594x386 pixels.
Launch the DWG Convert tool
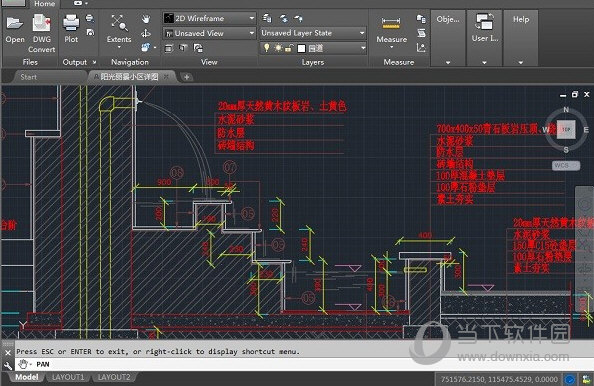tap(41, 33)
